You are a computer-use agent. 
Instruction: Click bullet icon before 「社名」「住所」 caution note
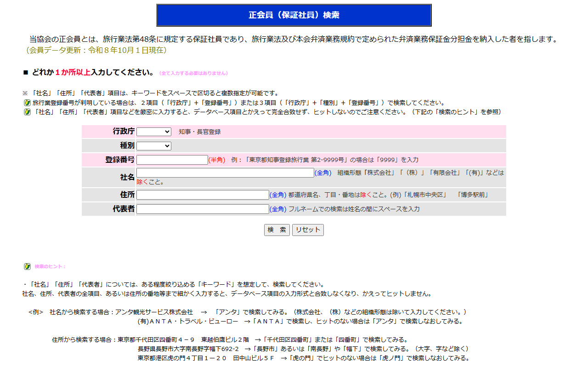[28, 112]
